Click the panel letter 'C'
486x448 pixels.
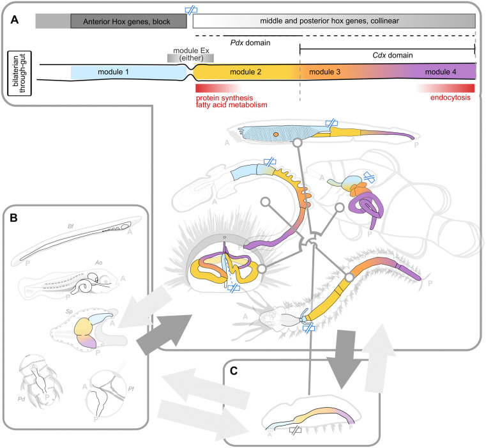point(234,371)
